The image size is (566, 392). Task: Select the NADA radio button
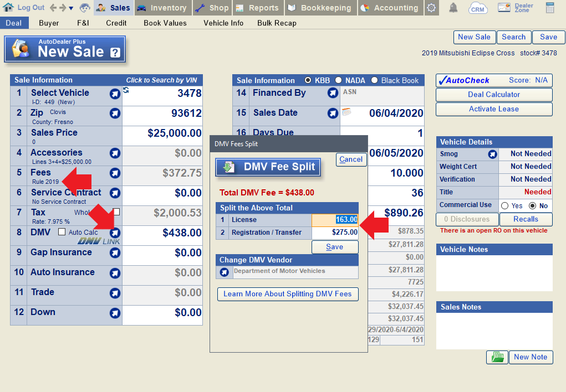(338, 80)
